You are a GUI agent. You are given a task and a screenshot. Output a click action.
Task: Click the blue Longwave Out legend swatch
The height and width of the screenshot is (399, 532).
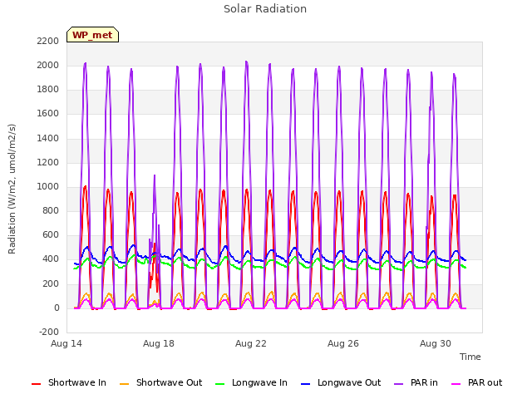tap(305, 384)
